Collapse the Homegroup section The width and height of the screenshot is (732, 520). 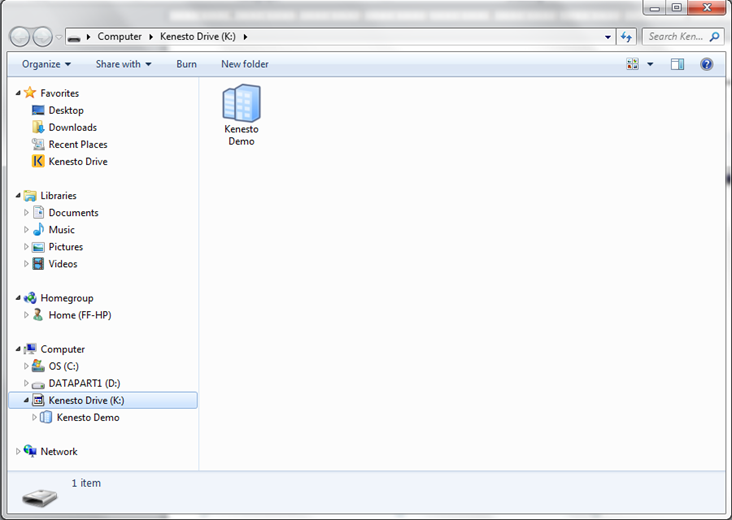pyautogui.click(x=18, y=298)
